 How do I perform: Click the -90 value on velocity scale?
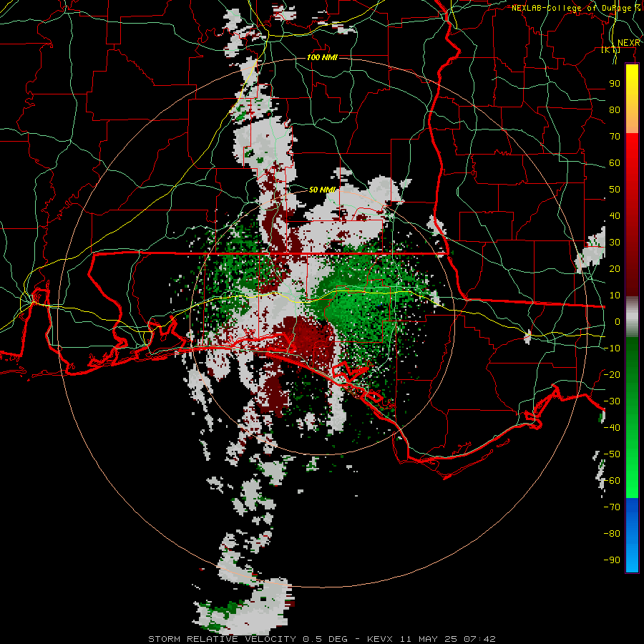(x=612, y=560)
